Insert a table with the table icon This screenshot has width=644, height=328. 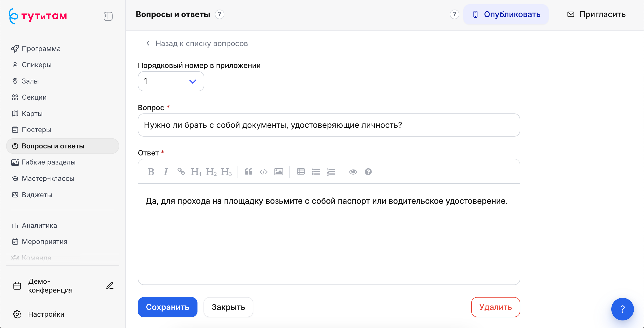[301, 172]
